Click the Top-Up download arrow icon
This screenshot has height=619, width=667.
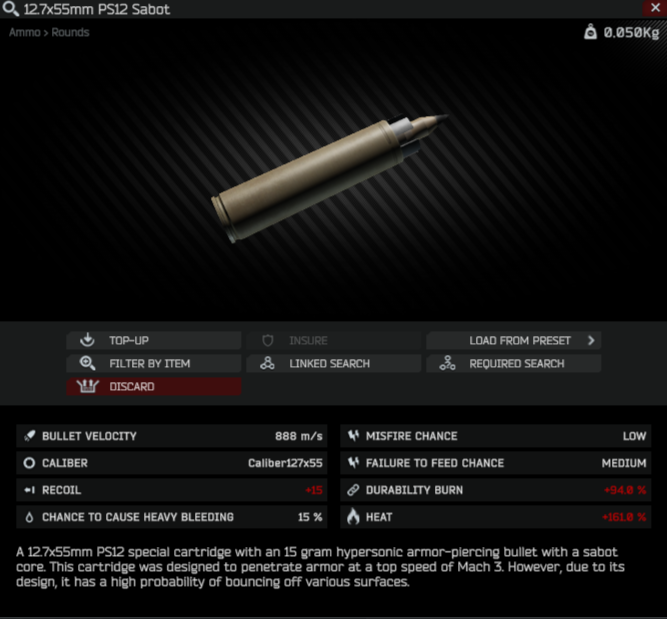tap(87, 340)
